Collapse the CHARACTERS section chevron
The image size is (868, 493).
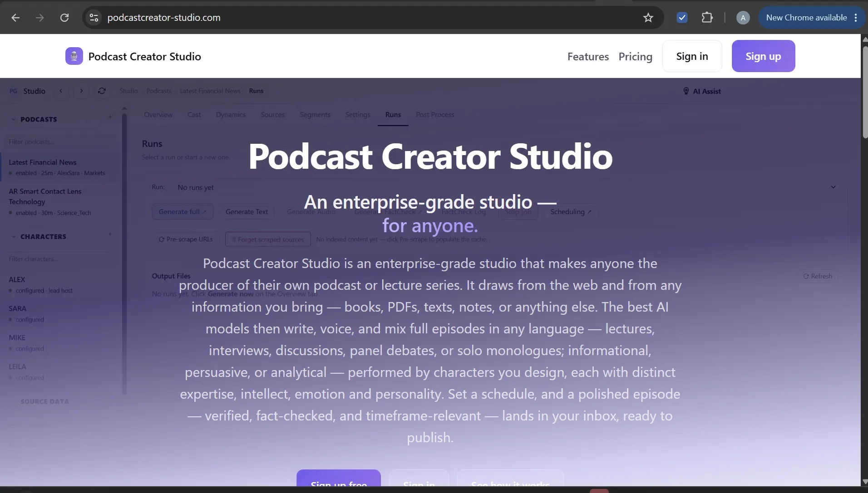[x=14, y=237]
